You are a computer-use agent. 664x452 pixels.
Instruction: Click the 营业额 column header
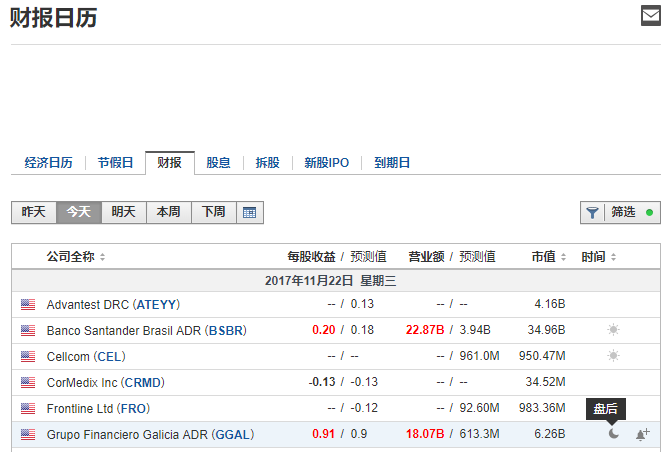[x=426, y=257]
